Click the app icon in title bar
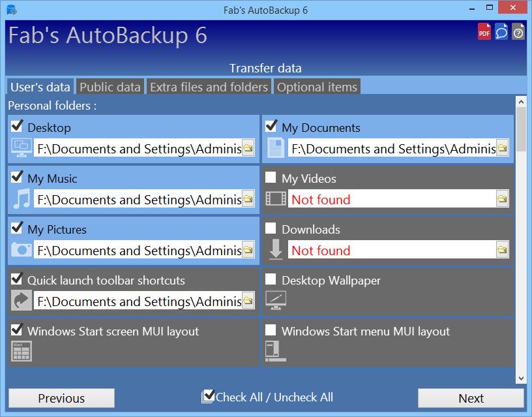Screen dimensions: 532x417 point(12,10)
